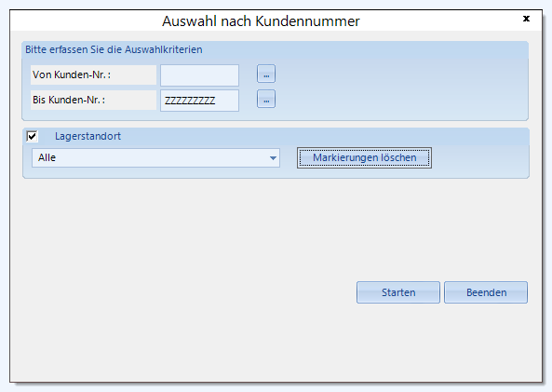Image resolution: width=552 pixels, height=392 pixels.
Task: Open lookup button beside Bis Kunden-Nr. field
Action: 266,99
